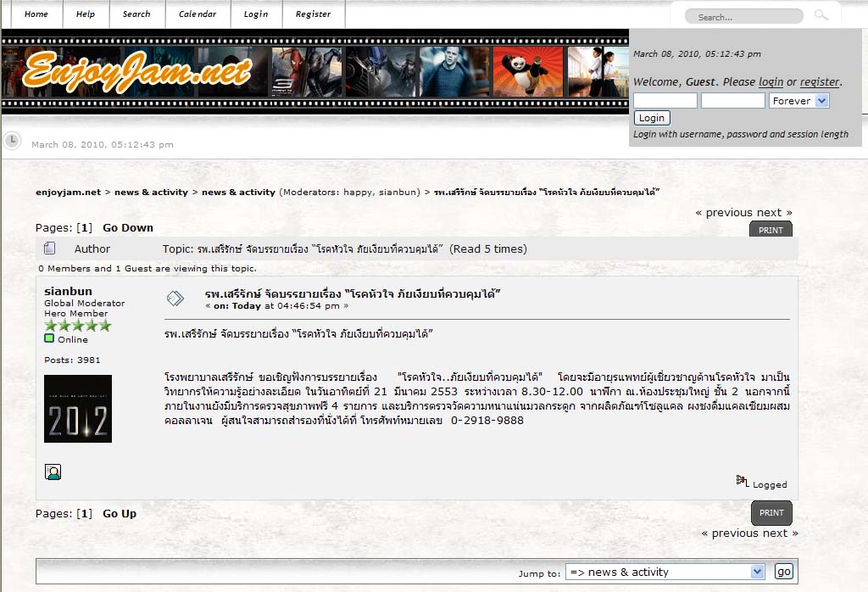Viewport: 868px width, 592px height.
Task: Click the PRINT button below the post
Action: (771, 513)
